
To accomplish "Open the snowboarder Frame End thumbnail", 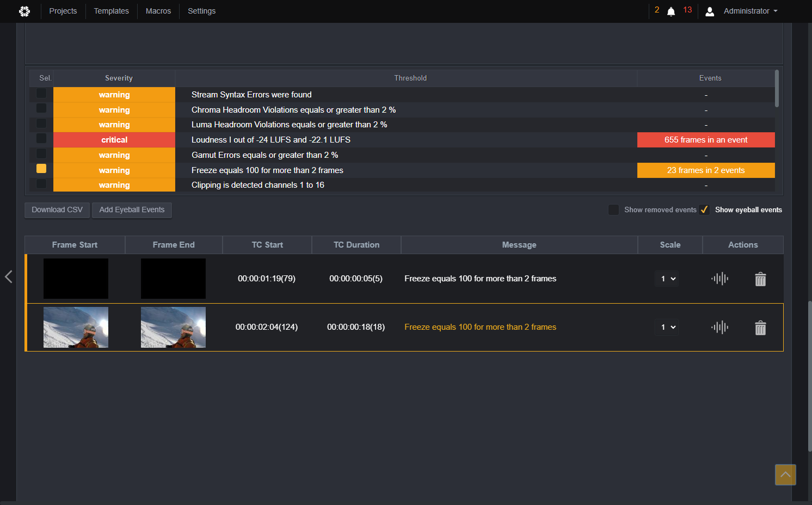I will click(173, 327).
